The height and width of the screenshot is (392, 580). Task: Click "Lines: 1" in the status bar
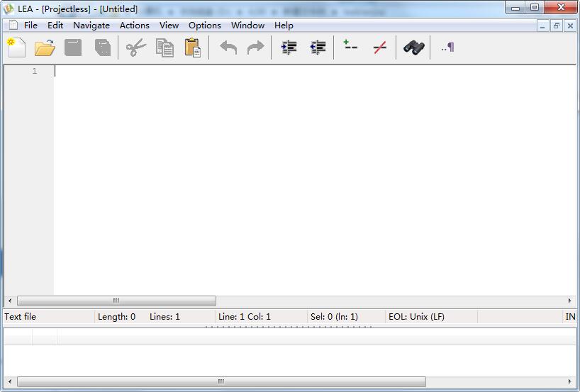[164, 317]
